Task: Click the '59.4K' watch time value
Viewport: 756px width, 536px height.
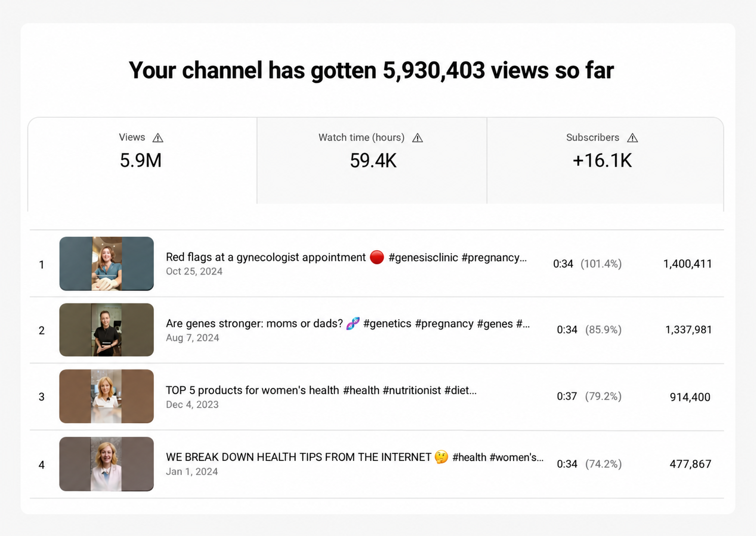Action: pos(373,161)
